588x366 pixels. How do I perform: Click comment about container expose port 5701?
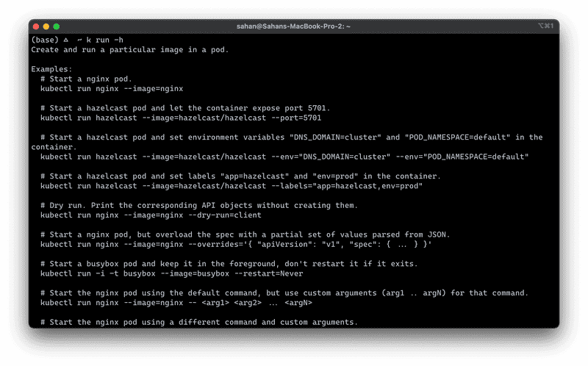pos(185,108)
